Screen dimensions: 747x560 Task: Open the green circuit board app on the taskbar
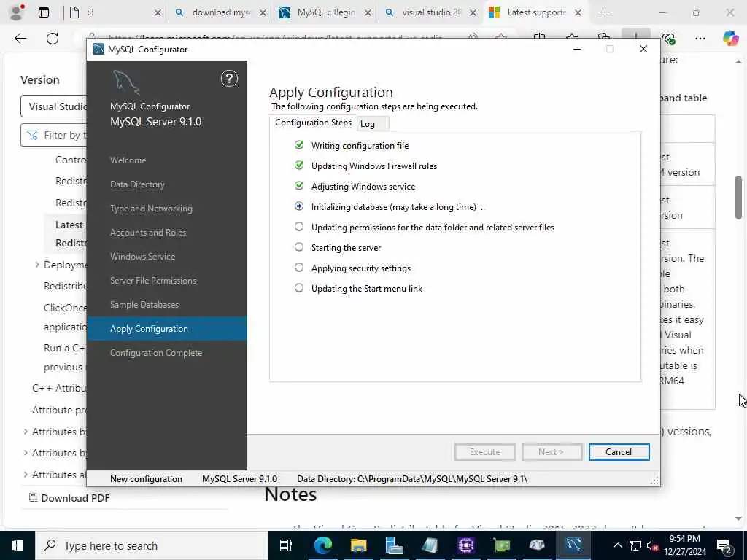click(x=501, y=545)
